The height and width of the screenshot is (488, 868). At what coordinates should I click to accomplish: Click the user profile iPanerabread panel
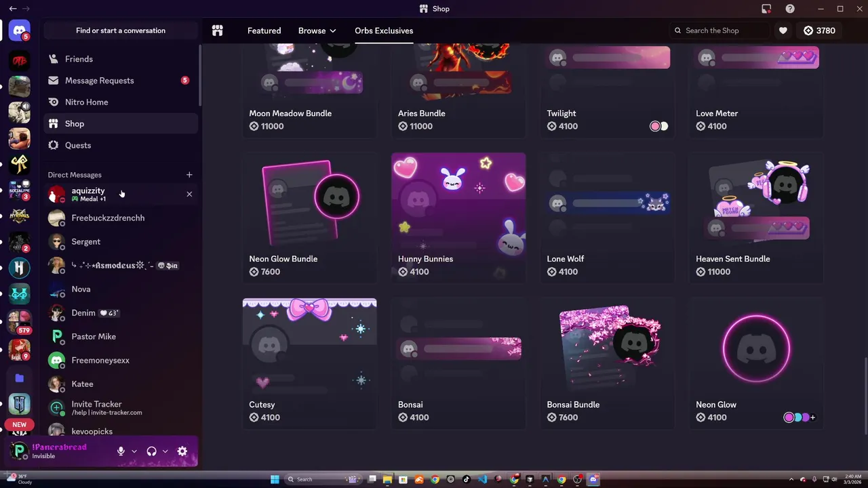click(60, 451)
